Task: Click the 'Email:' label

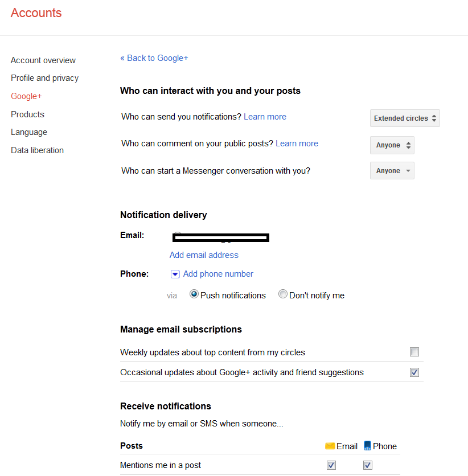Action: point(132,235)
